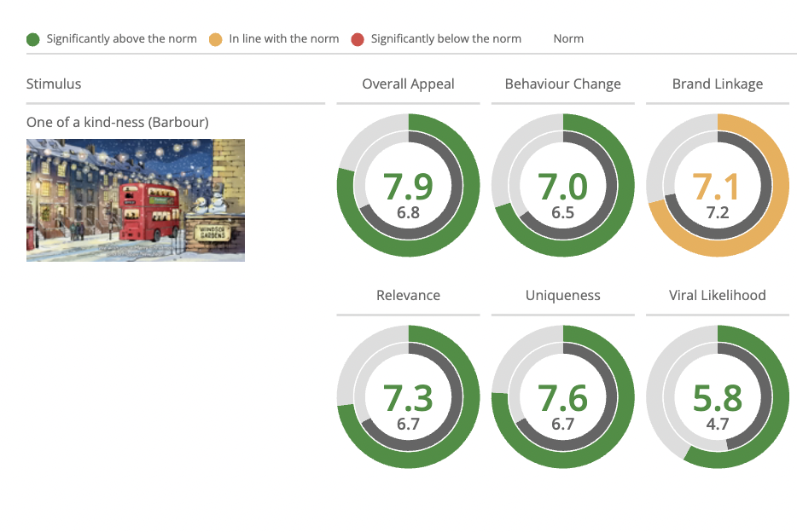Click the red 'Significantly below the norm' legend dot

tap(358, 39)
